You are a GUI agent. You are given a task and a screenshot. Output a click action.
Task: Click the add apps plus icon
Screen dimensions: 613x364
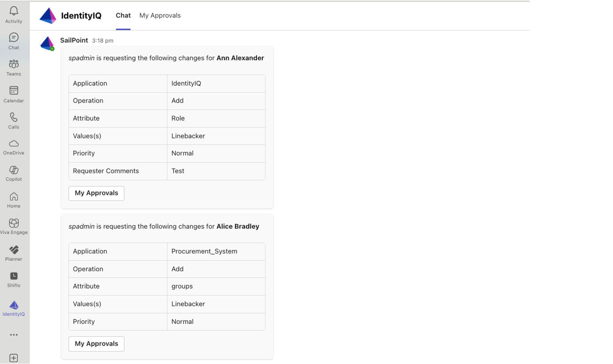coord(14,358)
